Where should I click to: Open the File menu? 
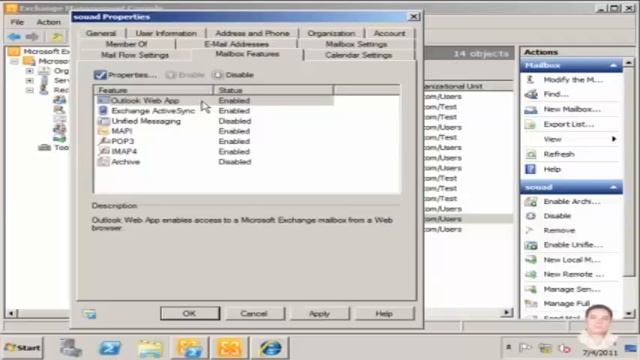tap(17, 22)
